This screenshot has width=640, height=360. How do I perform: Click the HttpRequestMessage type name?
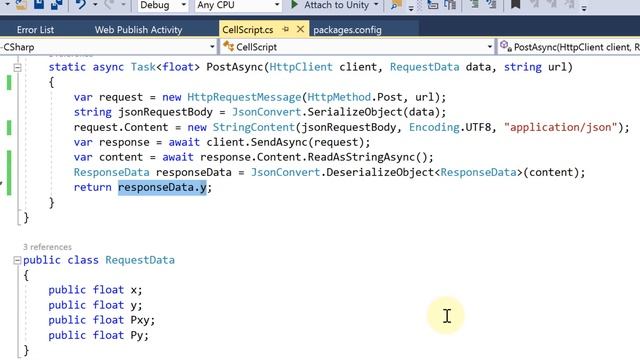pyautogui.click(x=244, y=97)
